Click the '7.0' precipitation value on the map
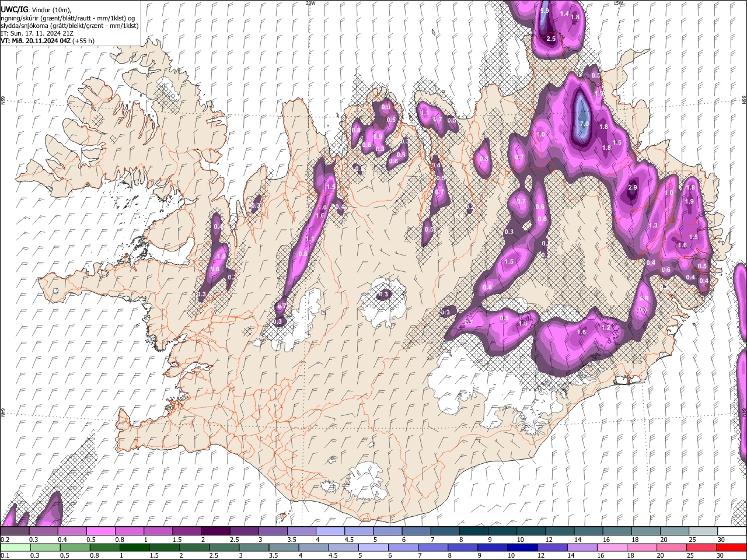The image size is (747, 560). tap(584, 124)
